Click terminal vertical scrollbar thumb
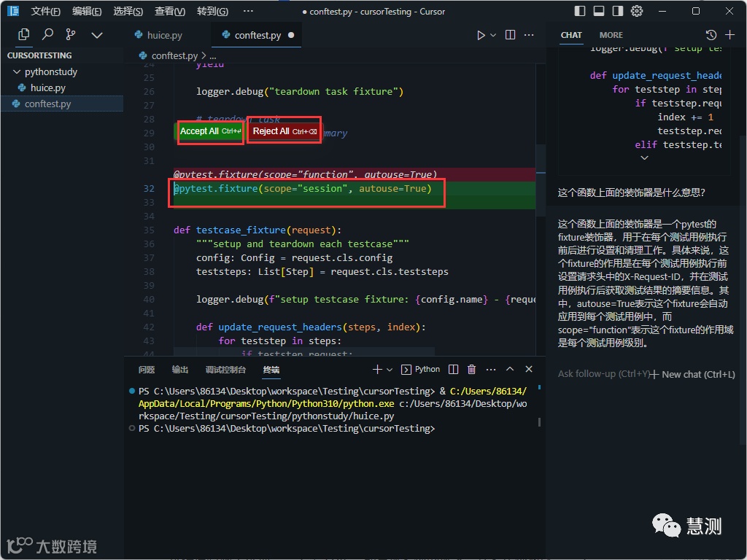The height and width of the screenshot is (560, 747). coord(539,422)
